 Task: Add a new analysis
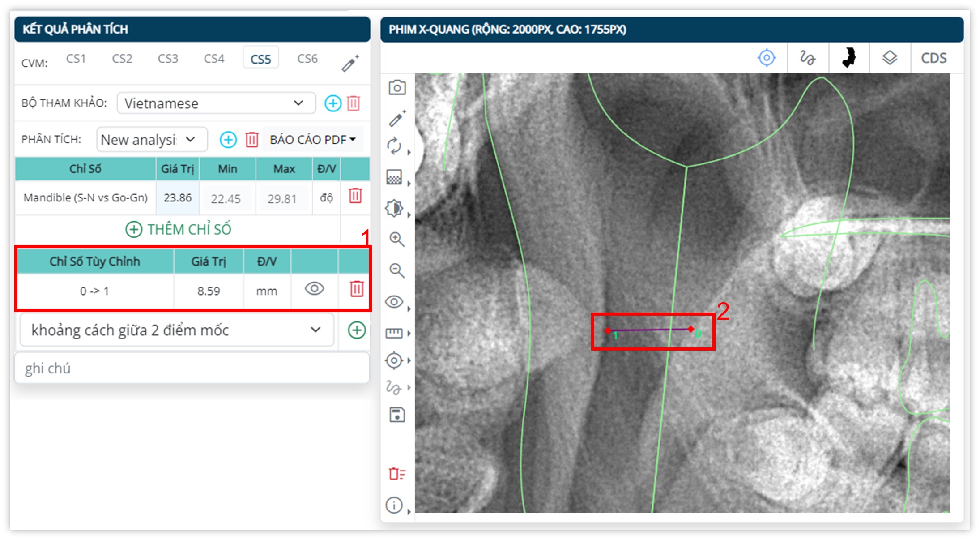[x=228, y=140]
